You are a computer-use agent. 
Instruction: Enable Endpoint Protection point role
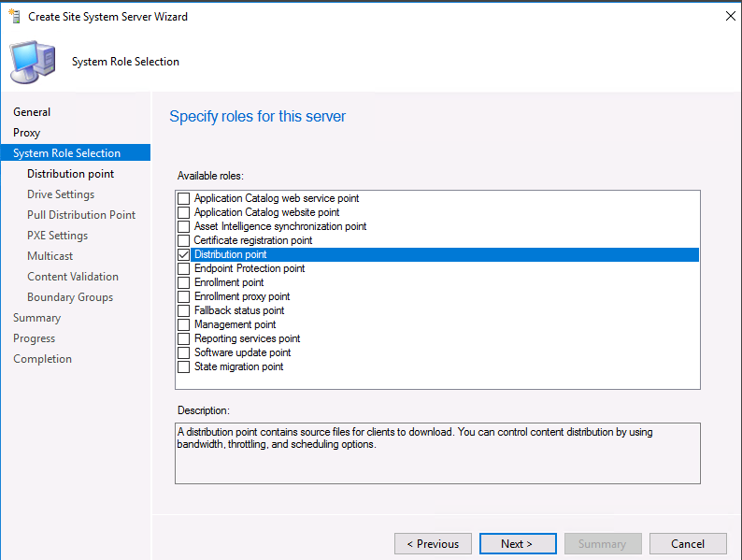183,268
